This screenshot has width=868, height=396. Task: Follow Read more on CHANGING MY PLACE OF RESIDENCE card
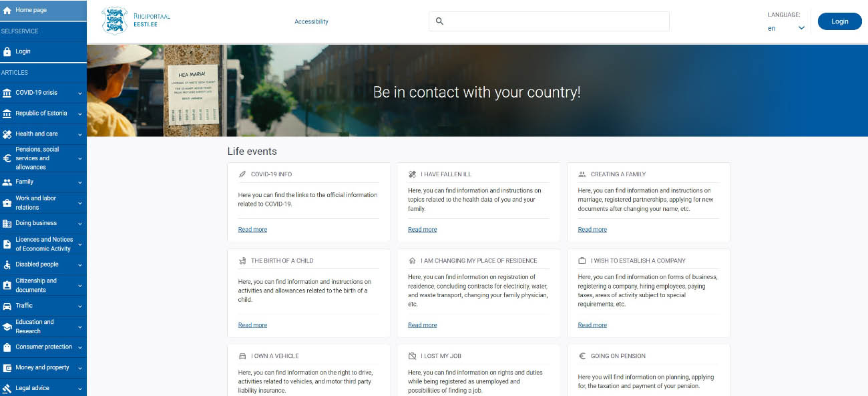(x=423, y=325)
